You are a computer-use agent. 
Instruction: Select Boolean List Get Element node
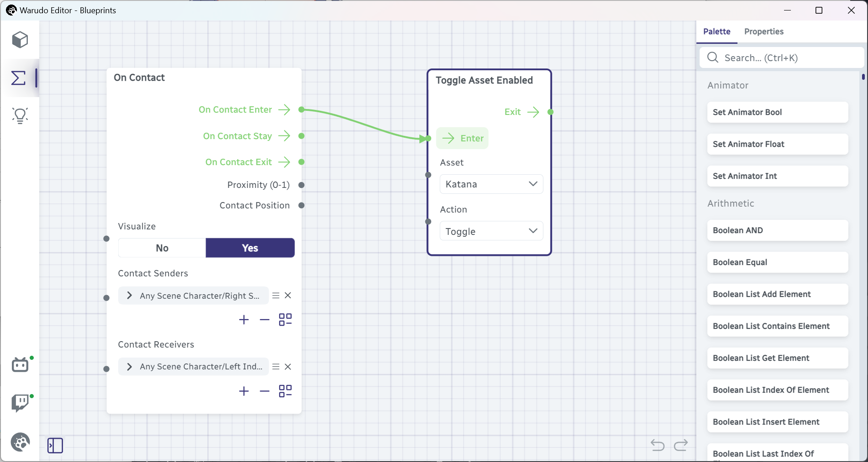coord(778,358)
